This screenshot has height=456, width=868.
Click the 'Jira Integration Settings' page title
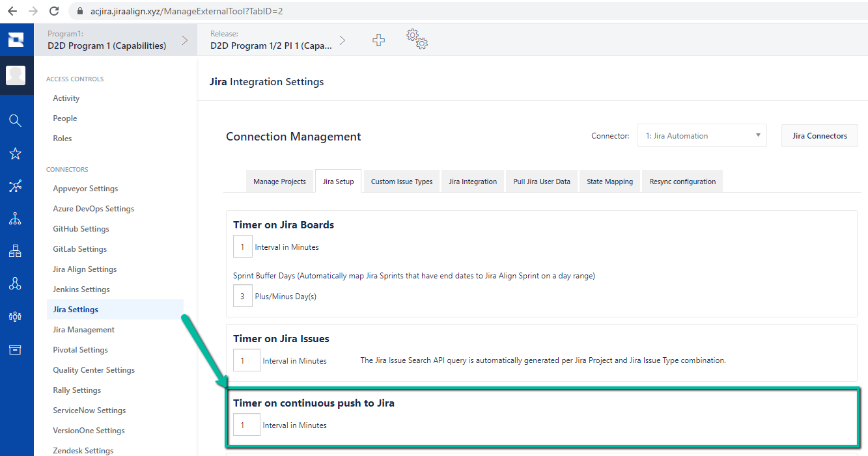click(267, 82)
